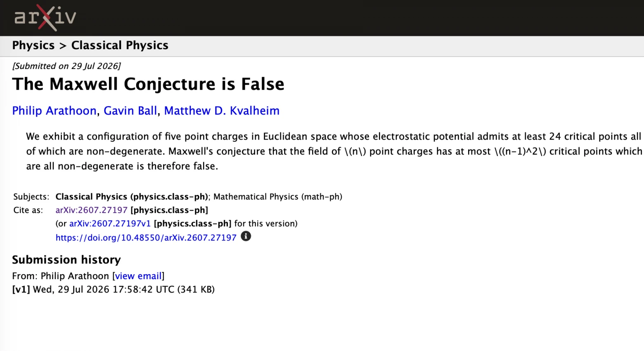Click the view email link
The width and height of the screenshot is (644, 351).
tap(138, 276)
